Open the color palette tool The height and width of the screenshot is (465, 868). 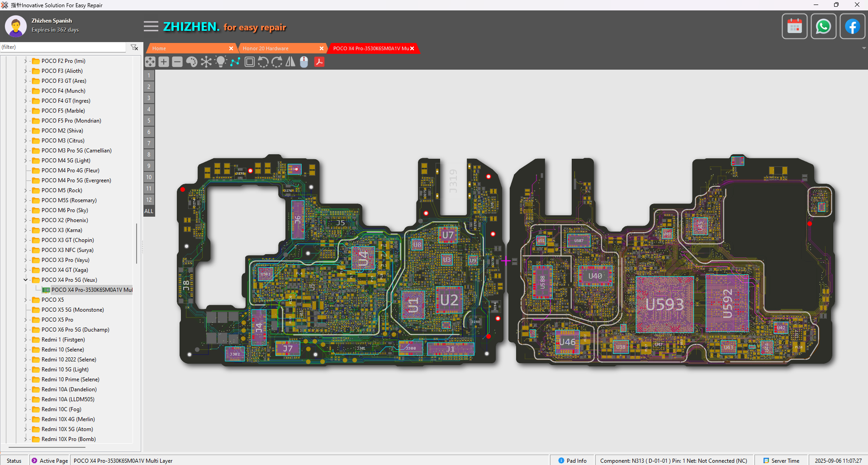click(x=192, y=62)
